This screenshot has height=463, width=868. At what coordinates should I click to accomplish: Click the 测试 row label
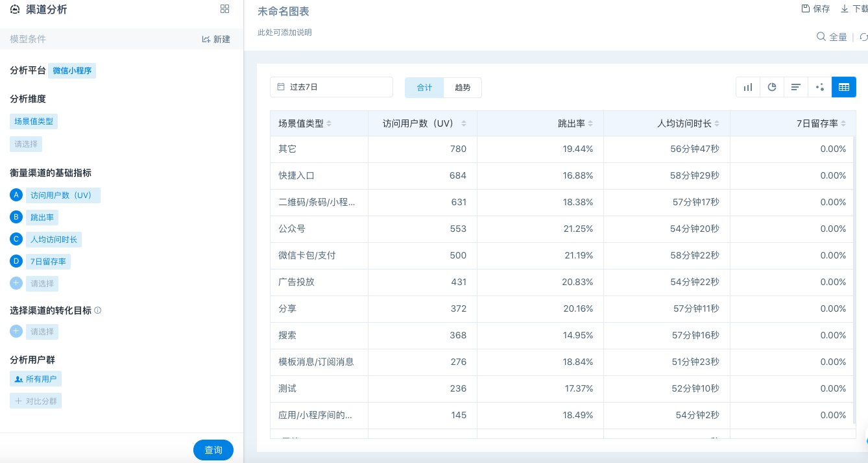coord(287,388)
